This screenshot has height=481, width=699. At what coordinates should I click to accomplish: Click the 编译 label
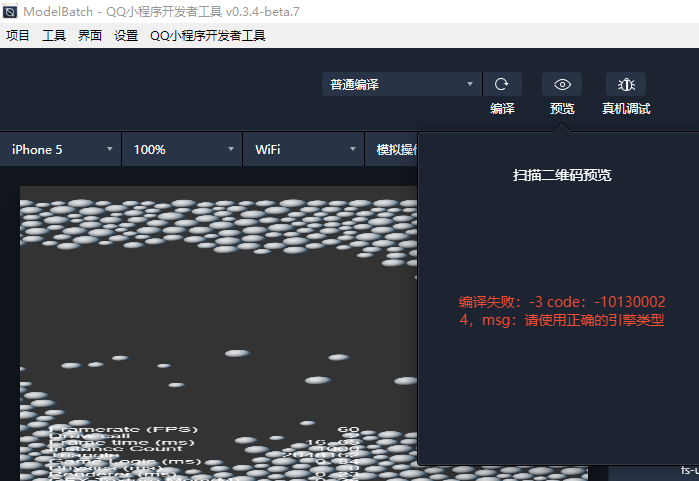[x=502, y=108]
